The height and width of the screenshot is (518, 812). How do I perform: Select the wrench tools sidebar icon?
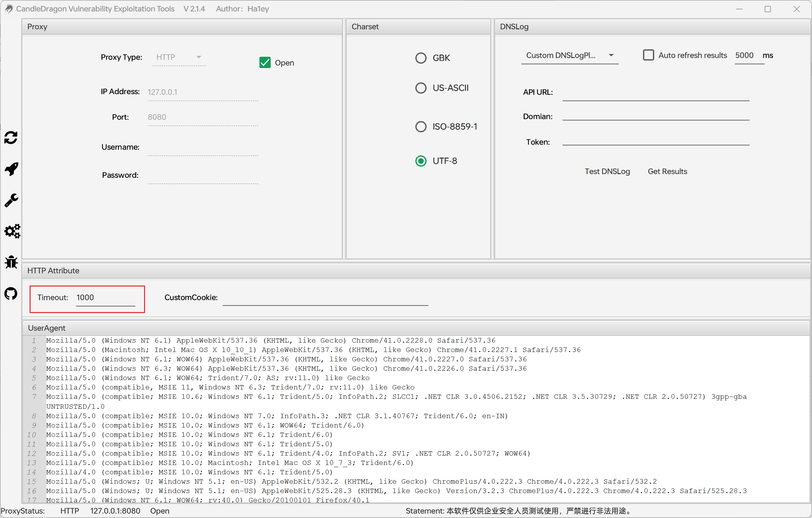click(x=11, y=200)
